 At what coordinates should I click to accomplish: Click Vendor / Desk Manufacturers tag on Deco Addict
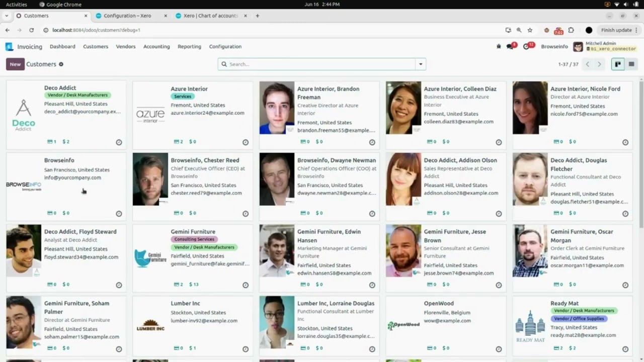point(77,95)
